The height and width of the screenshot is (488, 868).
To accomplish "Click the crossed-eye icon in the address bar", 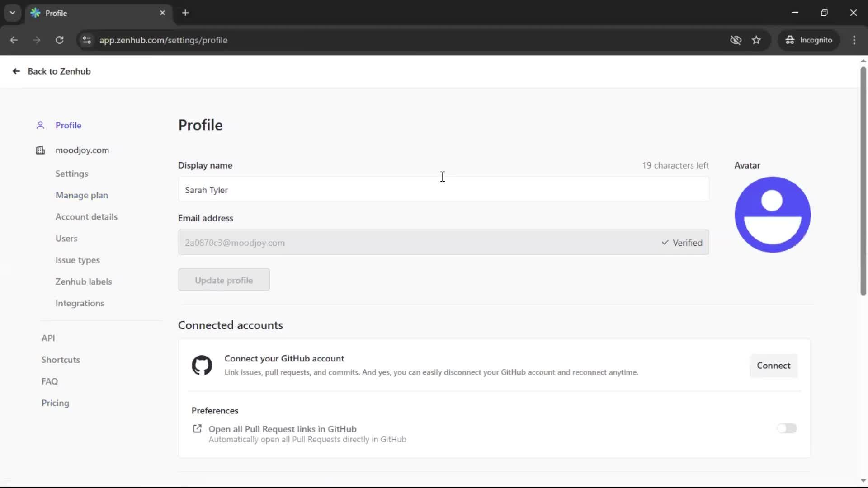I will click(736, 40).
